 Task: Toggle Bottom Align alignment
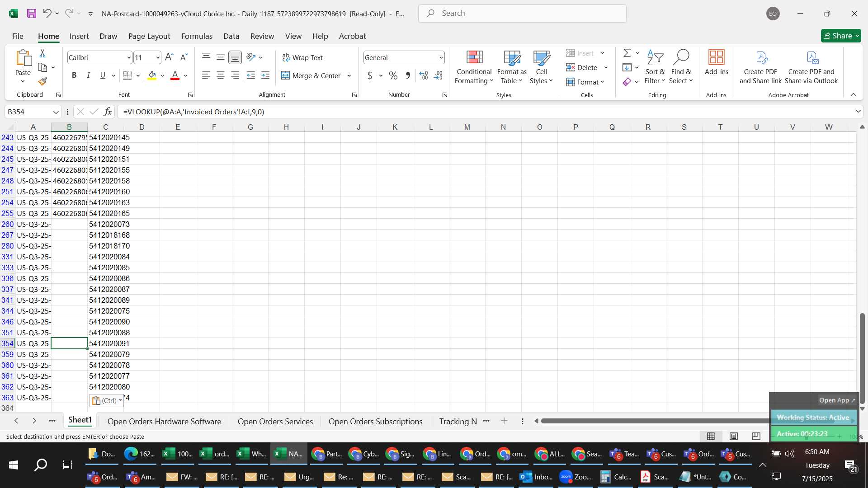click(235, 57)
